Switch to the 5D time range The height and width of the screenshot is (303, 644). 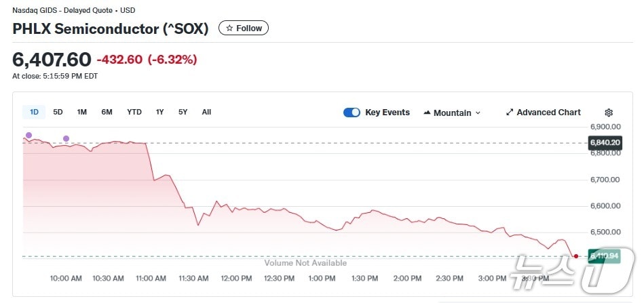click(x=58, y=112)
